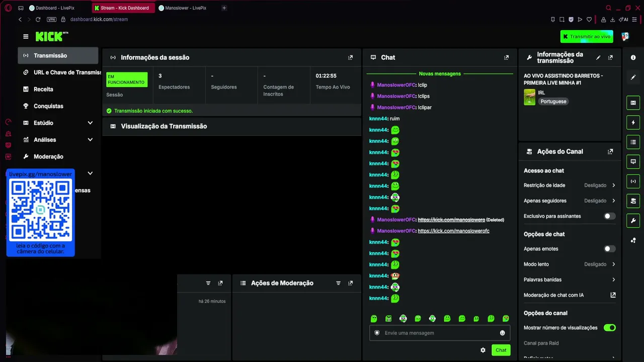Focus the Envie uma mensagem chat input
Viewport: 644px width, 362px height.
(439, 333)
